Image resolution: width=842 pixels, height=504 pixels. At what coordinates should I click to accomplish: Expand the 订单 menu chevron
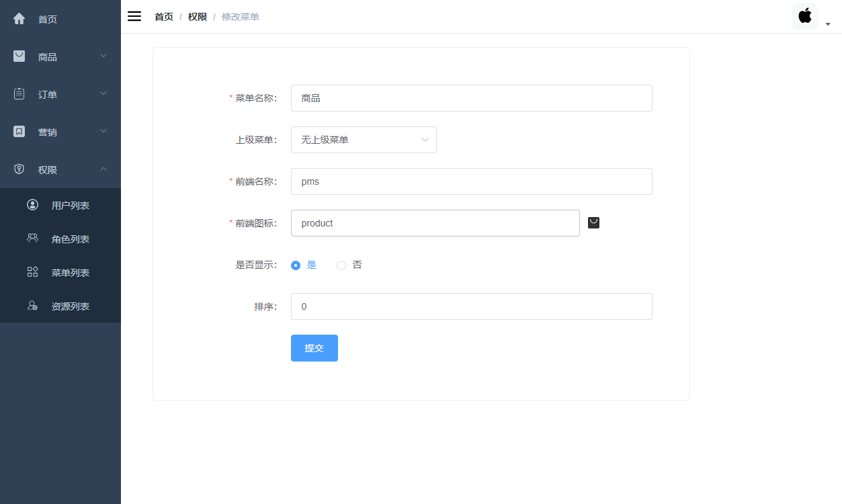tap(103, 93)
